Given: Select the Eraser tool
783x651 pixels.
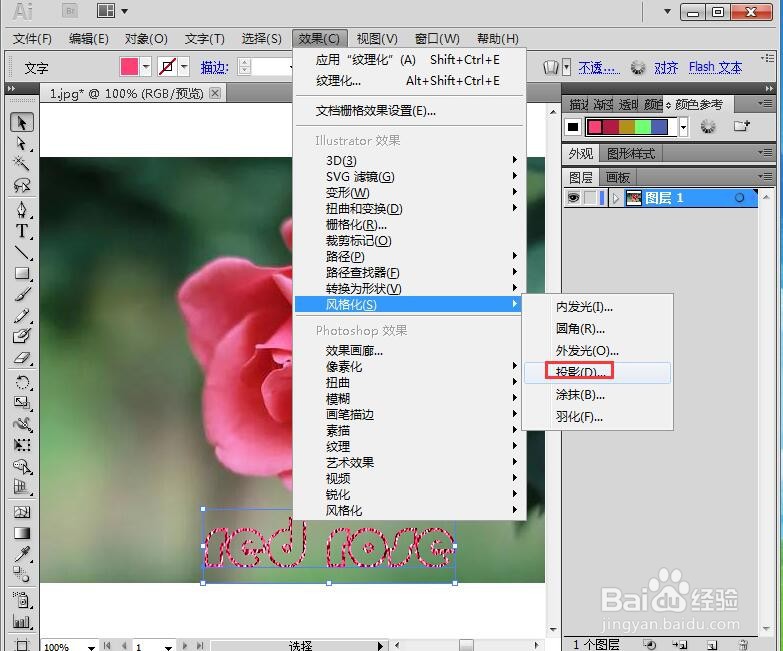Looking at the screenshot, I should [21, 358].
